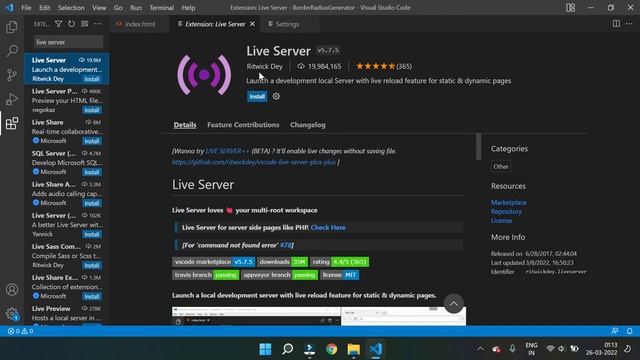Screen dimensions: 640x360
Task: Open Windows taskbar search
Action: point(287,349)
